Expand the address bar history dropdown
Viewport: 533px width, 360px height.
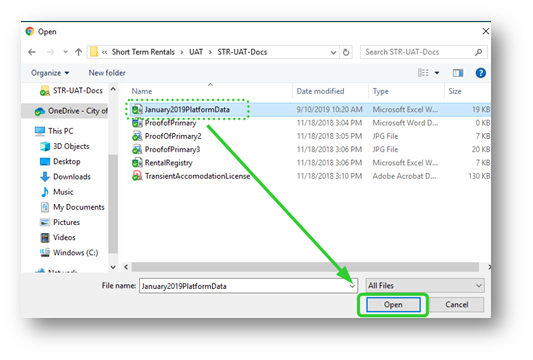333,52
